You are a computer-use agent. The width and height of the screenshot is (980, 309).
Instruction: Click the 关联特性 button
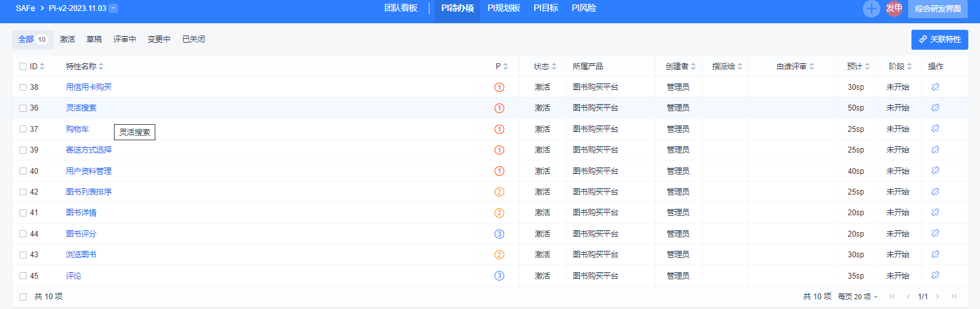(940, 39)
